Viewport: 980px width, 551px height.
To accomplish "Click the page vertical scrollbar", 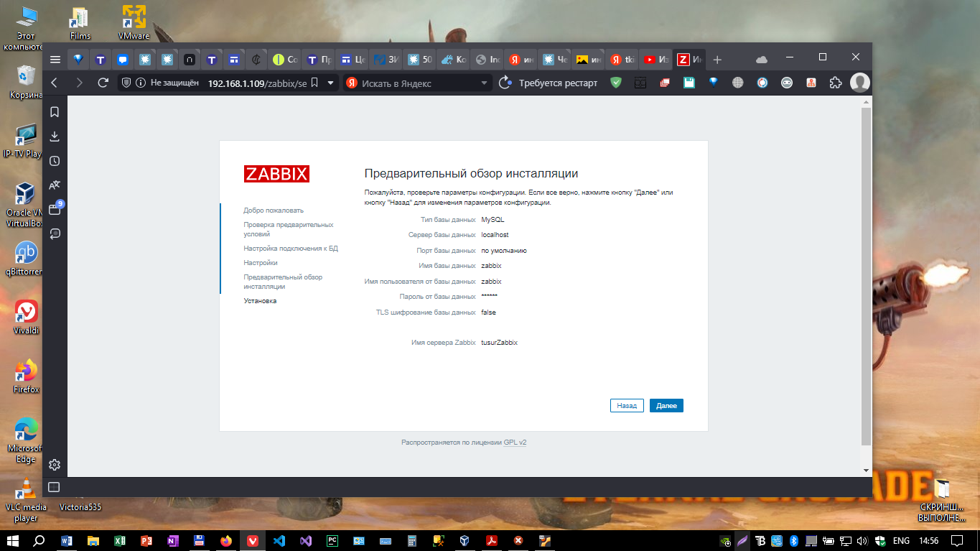I will 866,276.
